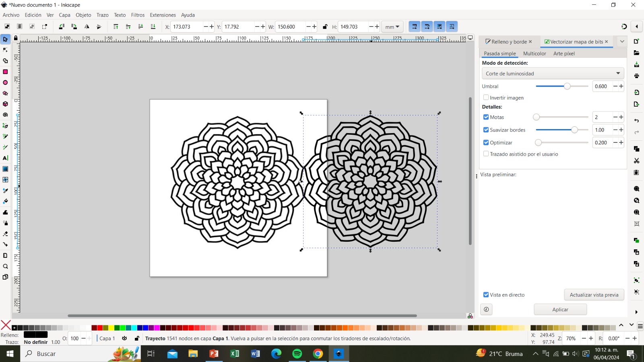Select the Zoom magnifier tool
Image resolution: width=644 pixels, height=362 pixels.
click(x=5, y=266)
